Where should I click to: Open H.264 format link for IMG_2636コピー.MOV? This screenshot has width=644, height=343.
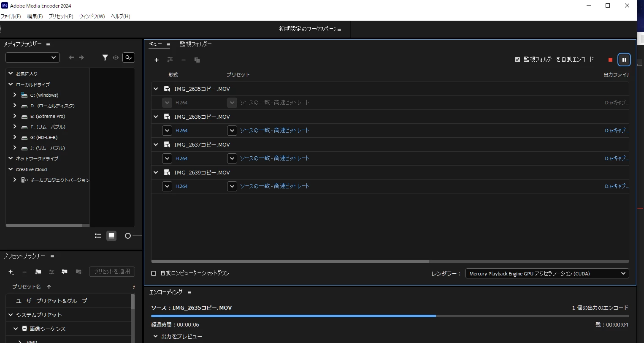[x=181, y=131]
